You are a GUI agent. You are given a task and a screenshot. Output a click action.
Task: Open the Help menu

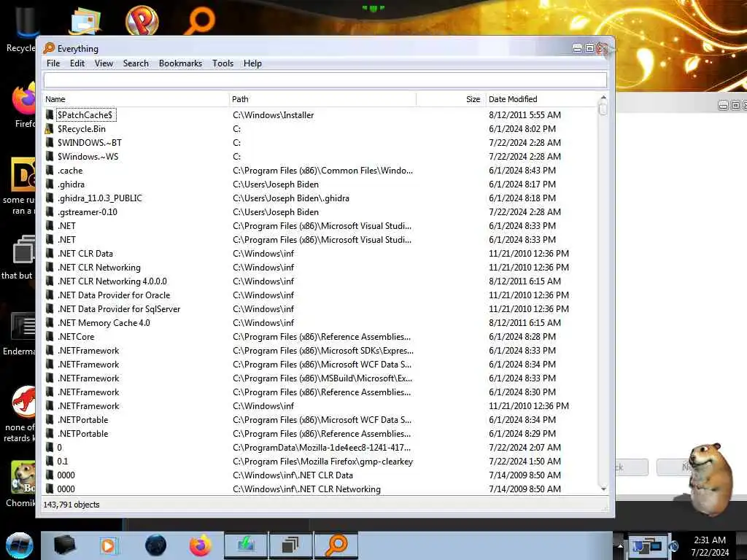(x=252, y=63)
